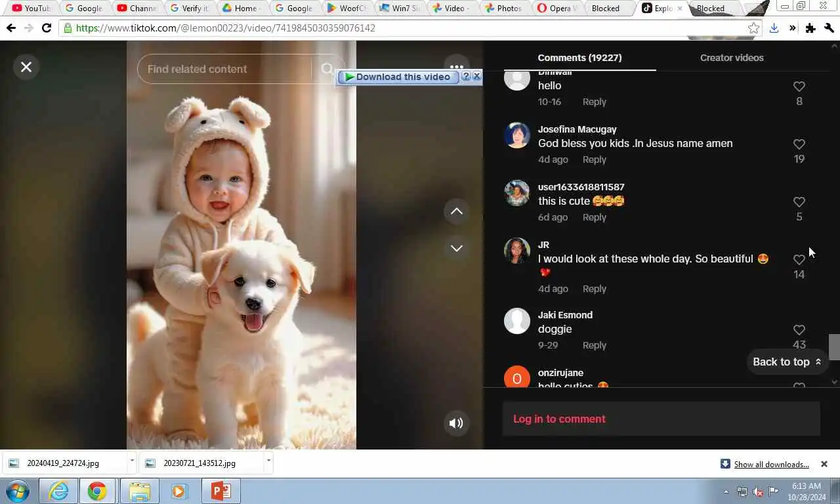The height and width of the screenshot is (504, 840).
Task: Click Download this video button
Action: (x=397, y=77)
